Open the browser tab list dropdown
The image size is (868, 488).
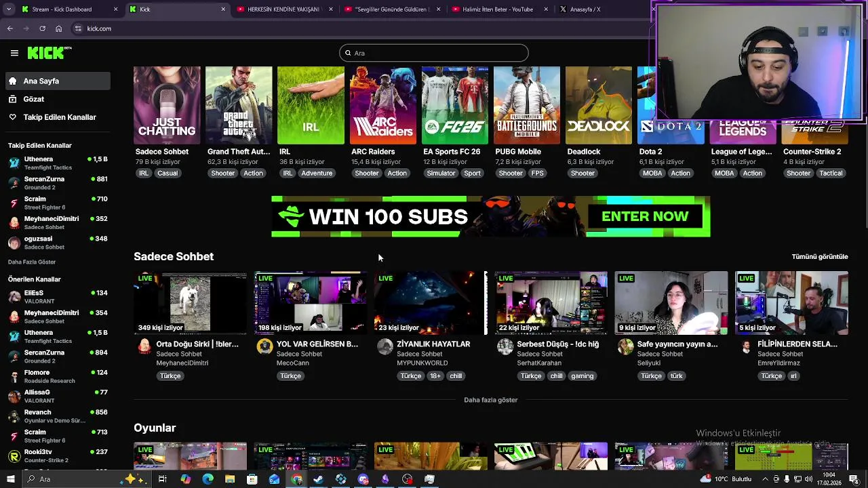(x=8, y=9)
